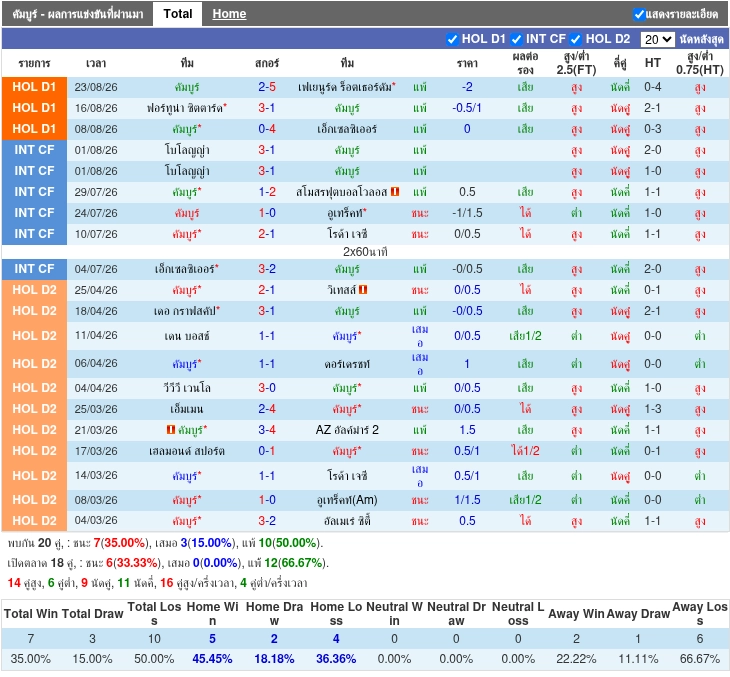This screenshot has height=677, width=730.
Task: Click red card icon on 21/03/26 row
Action: tap(171, 429)
